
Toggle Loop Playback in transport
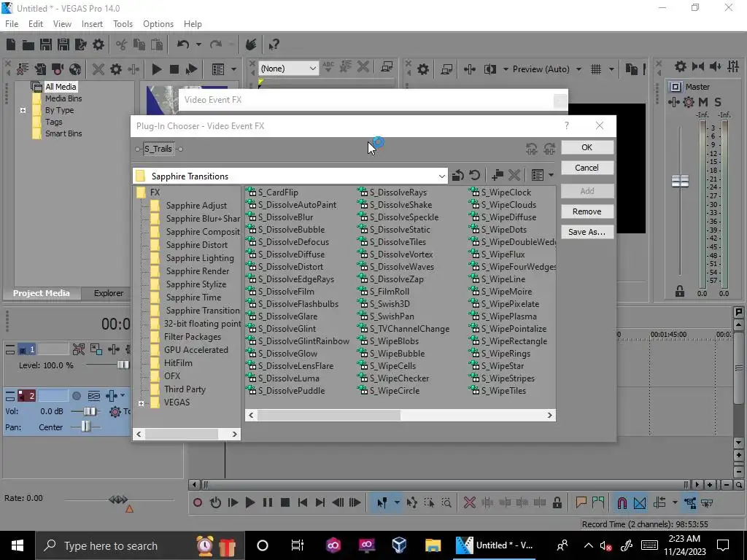coord(215,502)
